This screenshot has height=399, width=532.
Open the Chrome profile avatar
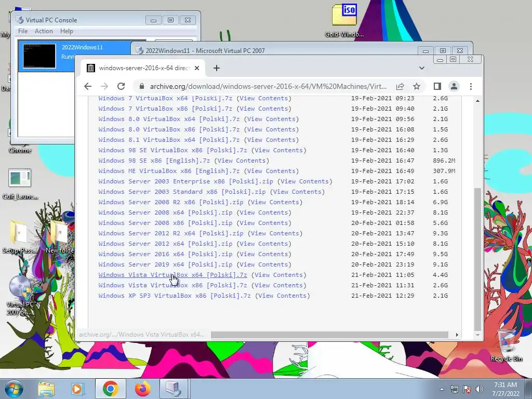(x=454, y=87)
